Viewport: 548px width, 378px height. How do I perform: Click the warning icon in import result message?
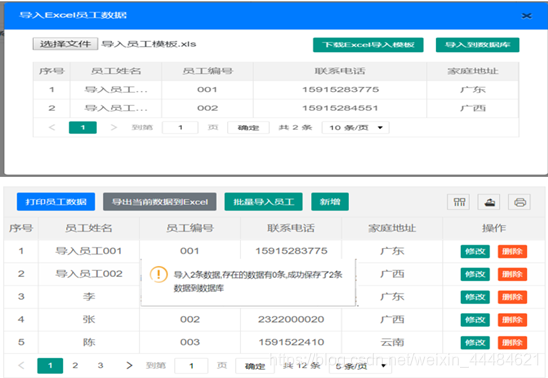click(x=158, y=274)
